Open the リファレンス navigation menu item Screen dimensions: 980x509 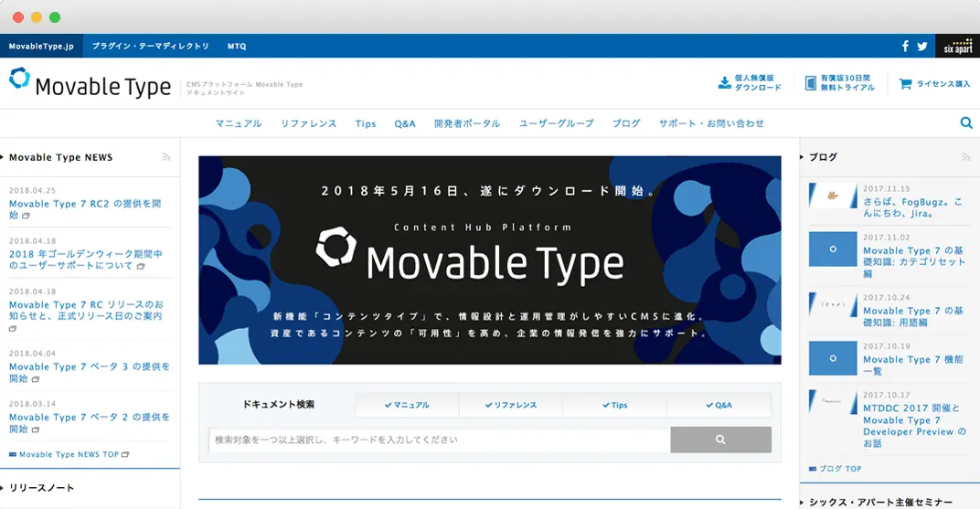coord(309,123)
